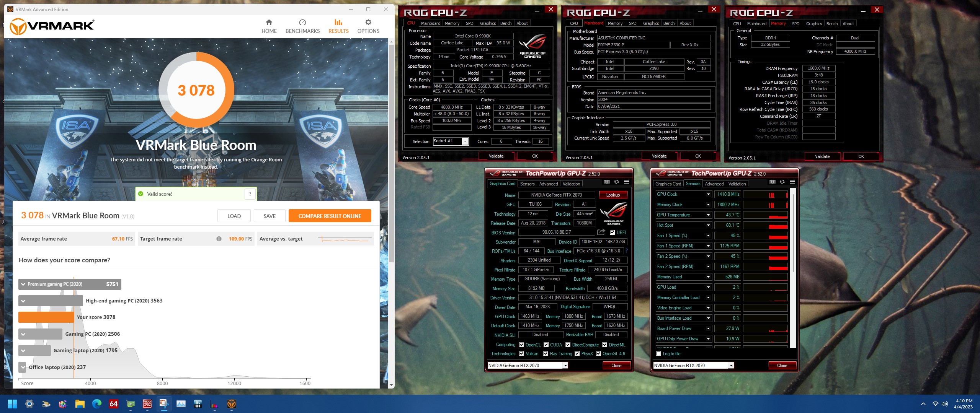980x413 pixels.
Task: Toggle OpenCL checkbox in GPU-Z
Action: pos(521,345)
